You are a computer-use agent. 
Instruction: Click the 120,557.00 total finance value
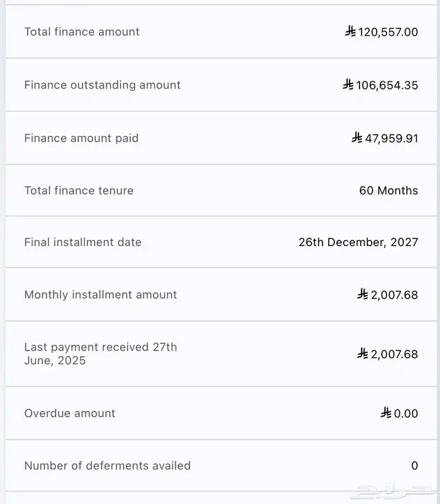tap(388, 32)
